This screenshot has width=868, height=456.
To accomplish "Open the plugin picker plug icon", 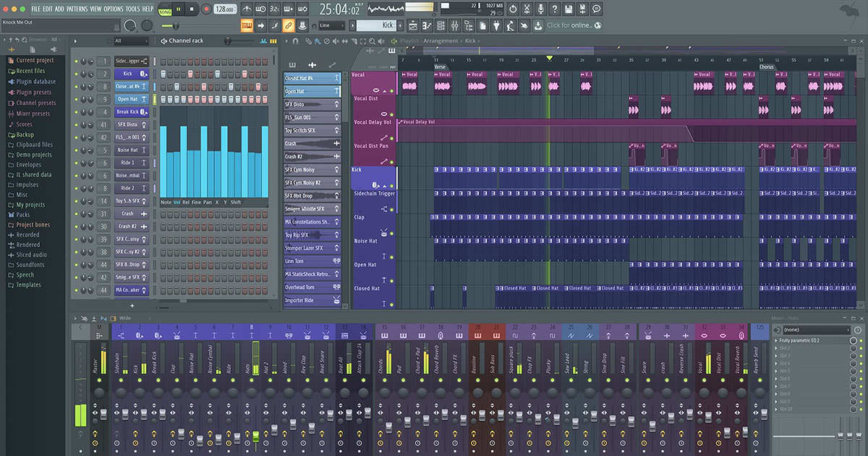I will tap(497, 25).
